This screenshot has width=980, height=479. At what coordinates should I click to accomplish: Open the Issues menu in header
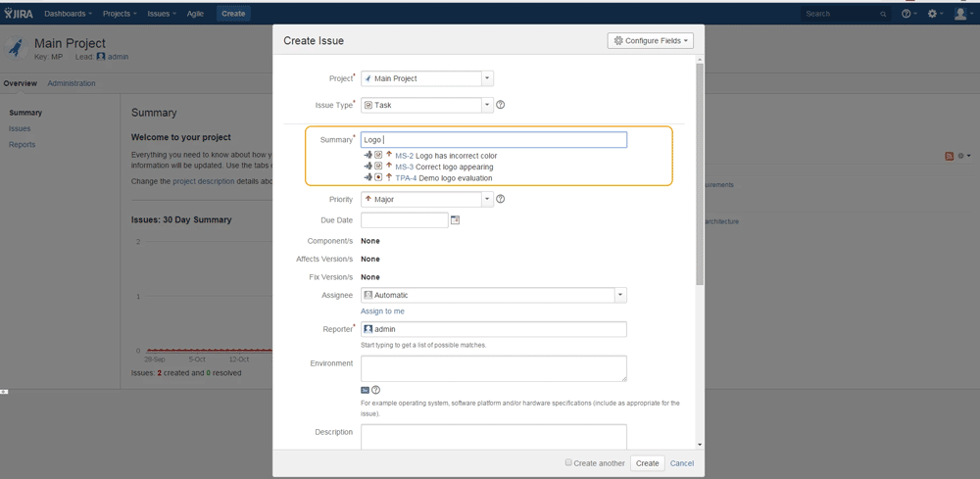coord(162,13)
